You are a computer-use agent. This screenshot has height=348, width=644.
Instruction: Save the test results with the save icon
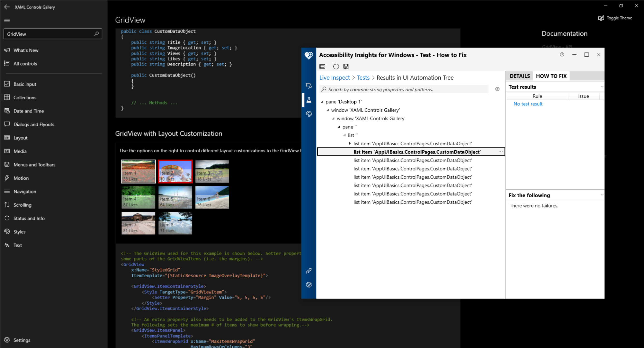[x=346, y=66]
